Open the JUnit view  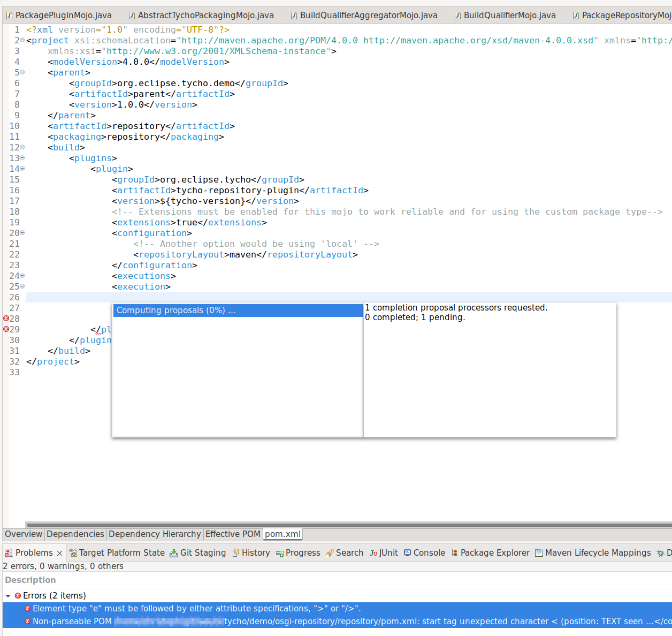click(x=384, y=552)
